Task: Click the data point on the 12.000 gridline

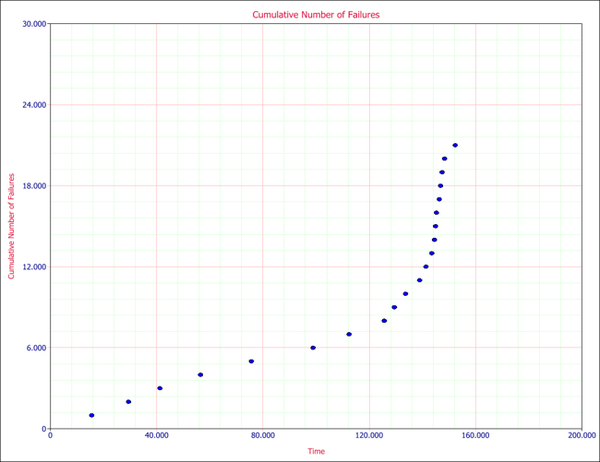Action: (x=426, y=266)
